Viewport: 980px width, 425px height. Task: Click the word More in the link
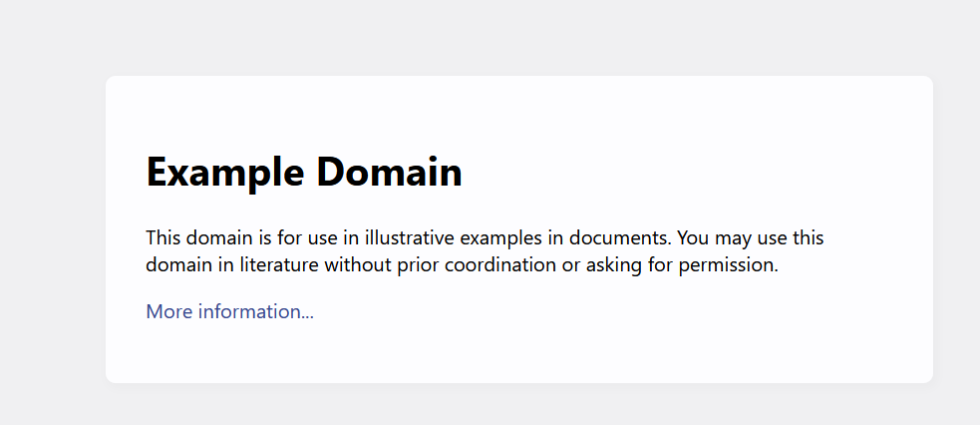[169, 312]
